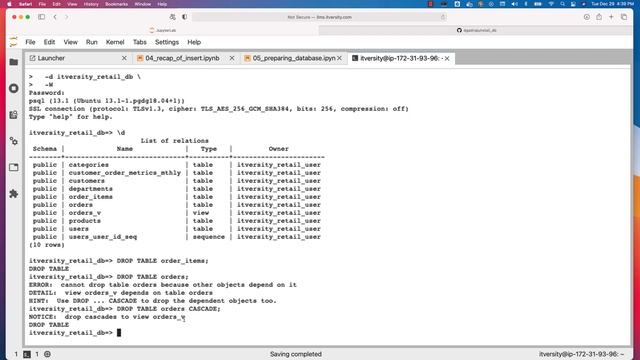Open Safari downloads icon
This screenshot has width=640, height=360.
tap(587, 17)
